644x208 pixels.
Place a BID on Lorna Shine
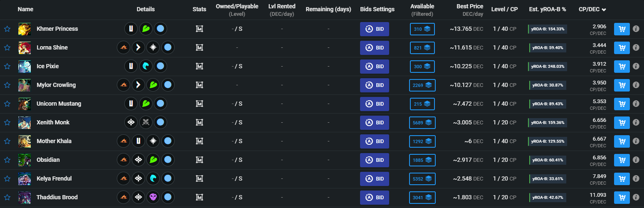(x=375, y=48)
